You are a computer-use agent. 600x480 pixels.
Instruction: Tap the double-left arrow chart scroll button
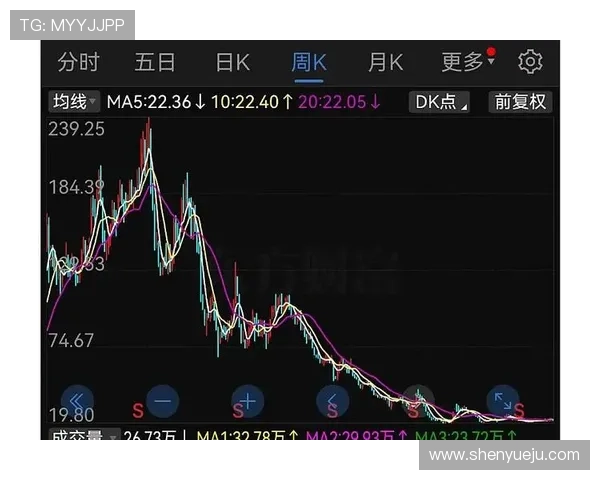(77, 401)
